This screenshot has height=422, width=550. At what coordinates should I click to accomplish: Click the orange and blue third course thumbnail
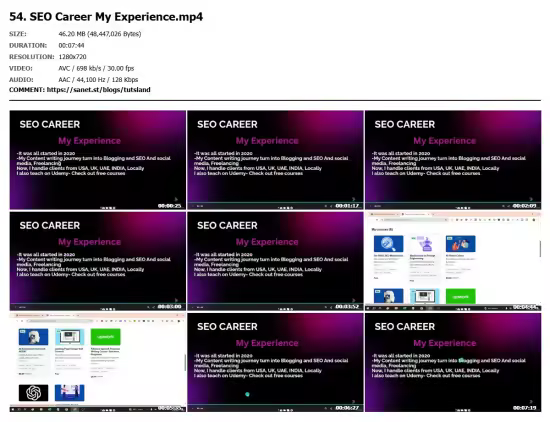(461, 244)
